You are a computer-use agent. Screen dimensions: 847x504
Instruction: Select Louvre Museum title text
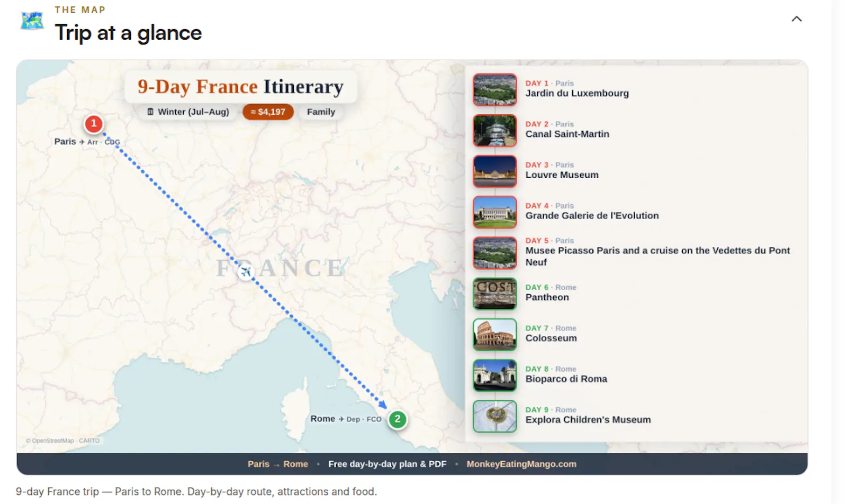coord(562,175)
